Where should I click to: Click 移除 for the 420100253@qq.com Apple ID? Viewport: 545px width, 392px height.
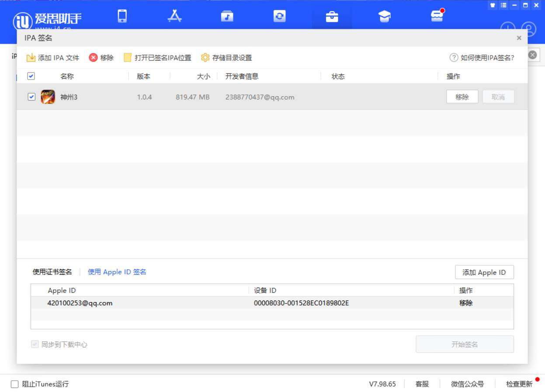[466, 303]
